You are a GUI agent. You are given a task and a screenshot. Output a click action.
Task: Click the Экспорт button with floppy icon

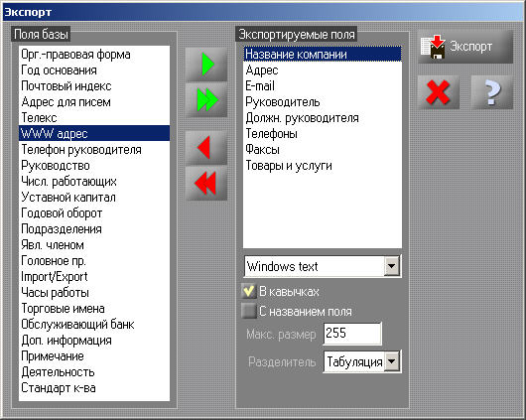[465, 47]
